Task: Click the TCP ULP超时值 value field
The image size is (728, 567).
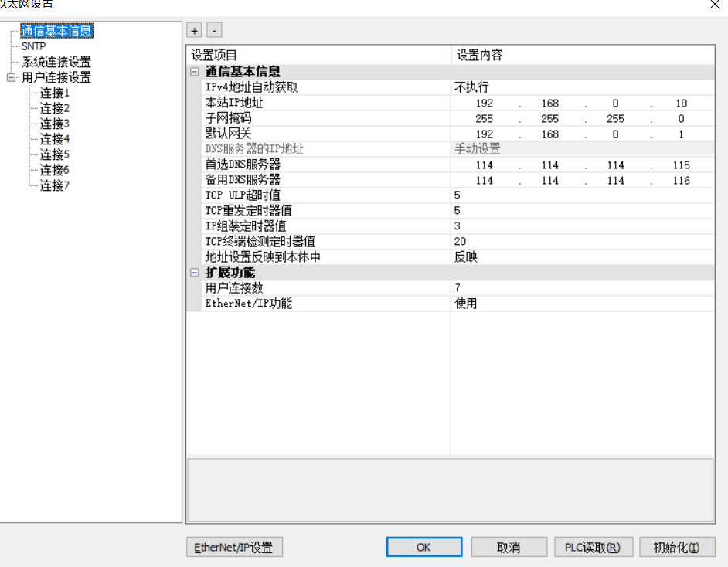Action: (x=583, y=195)
